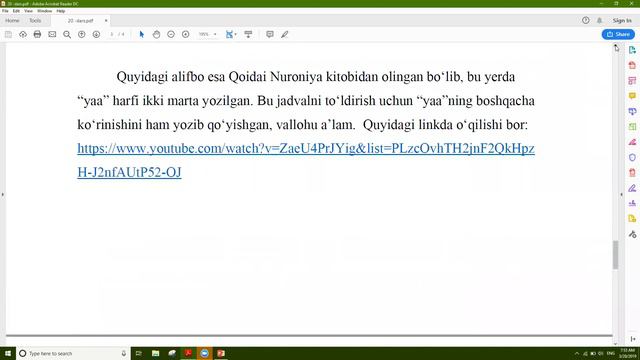This screenshot has width=640, height=360.
Task: Click the expand tools pane icon at bottom right
Action: (633, 339)
